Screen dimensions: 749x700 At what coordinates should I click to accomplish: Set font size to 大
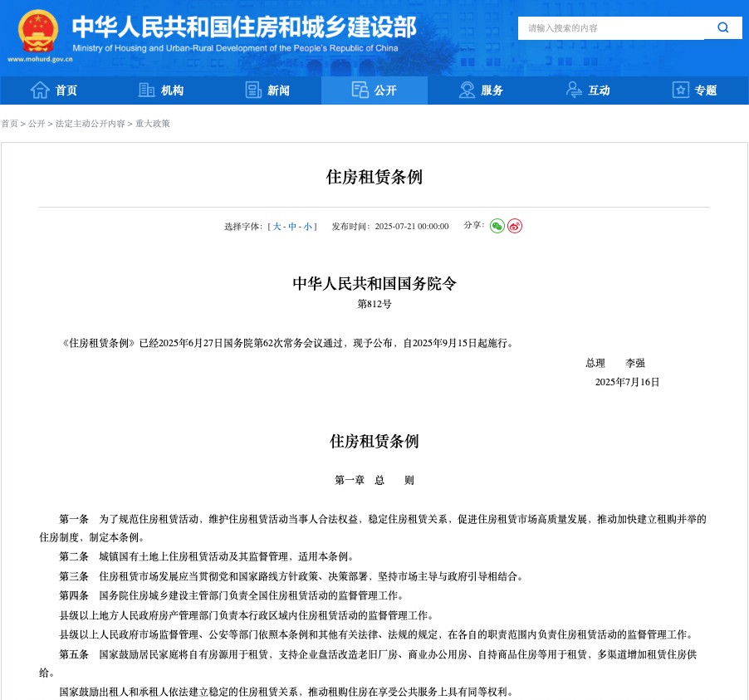[x=277, y=227]
